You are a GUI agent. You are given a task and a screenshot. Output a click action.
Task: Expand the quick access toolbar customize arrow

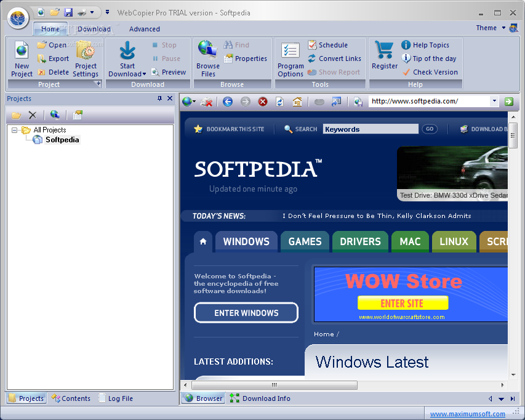[107, 12]
